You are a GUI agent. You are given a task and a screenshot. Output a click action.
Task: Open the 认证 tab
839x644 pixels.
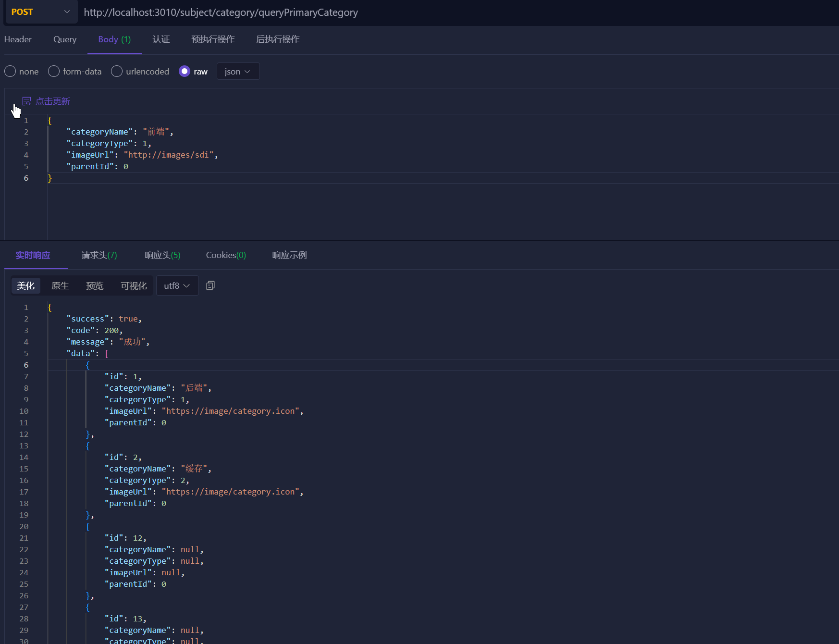[161, 39]
